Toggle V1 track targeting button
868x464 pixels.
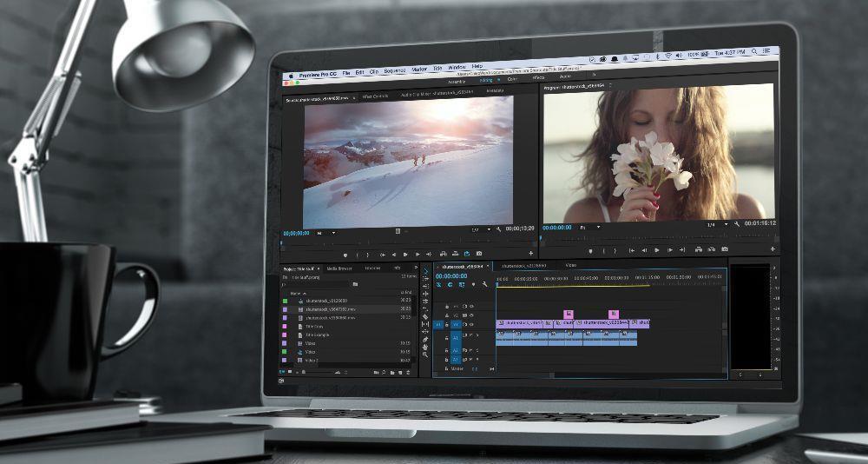tap(456, 324)
